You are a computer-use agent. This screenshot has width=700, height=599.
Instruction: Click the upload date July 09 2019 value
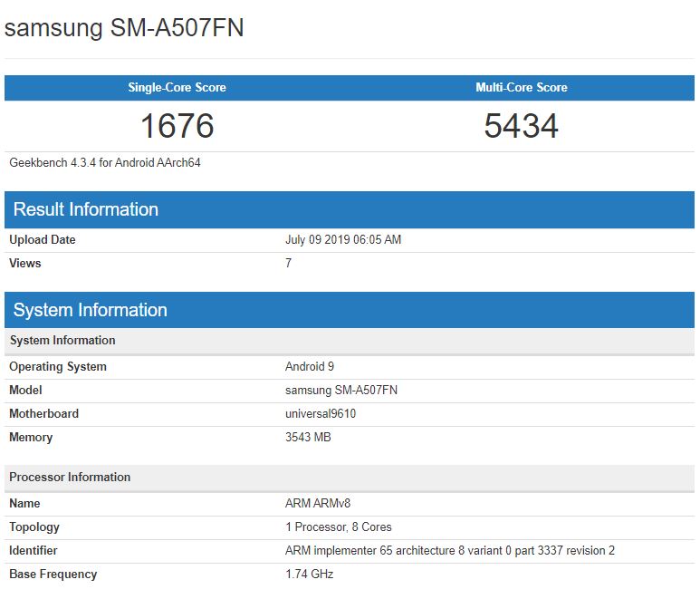point(343,240)
